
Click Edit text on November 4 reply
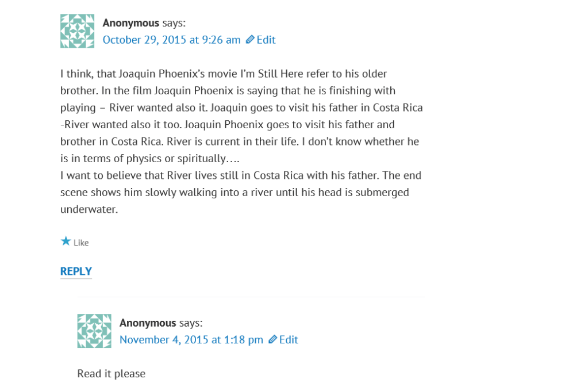[289, 340]
